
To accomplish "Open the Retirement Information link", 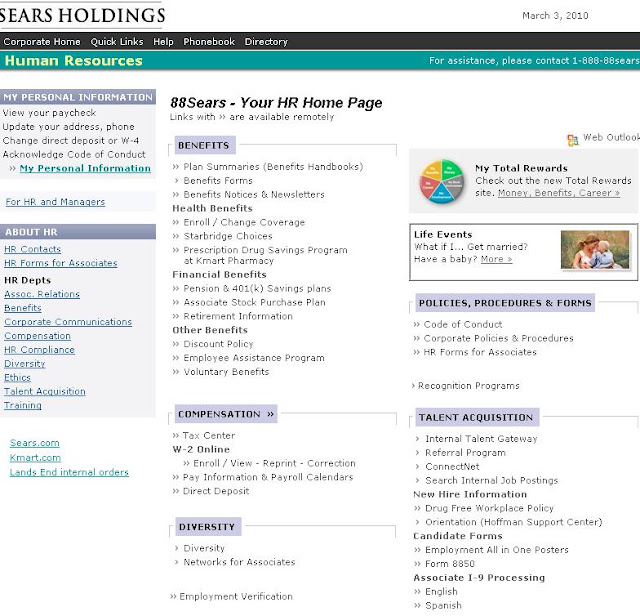I will click(238, 316).
